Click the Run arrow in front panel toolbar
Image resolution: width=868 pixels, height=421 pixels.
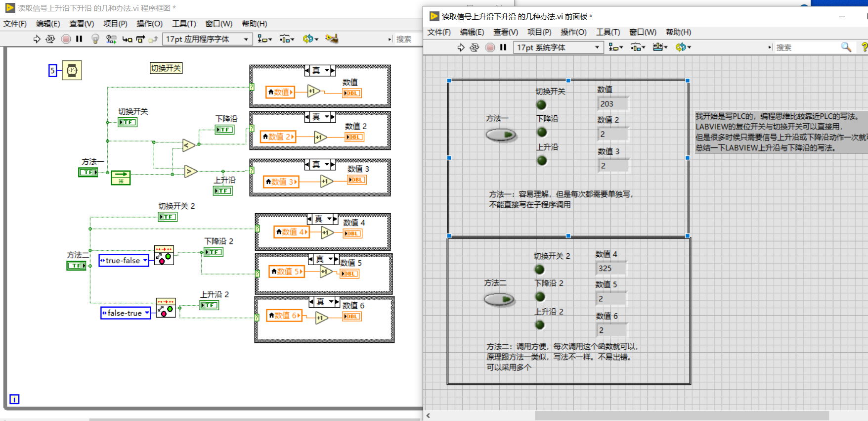(461, 47)
